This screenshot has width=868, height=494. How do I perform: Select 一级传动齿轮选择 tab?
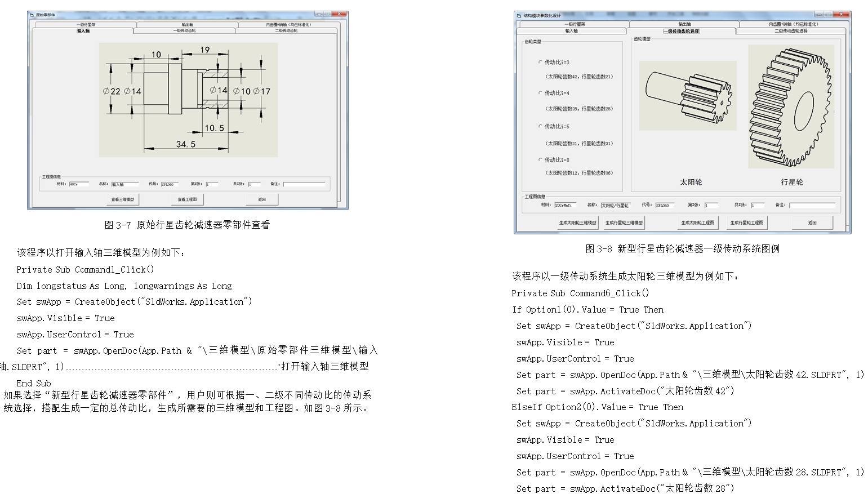(681, 31)
